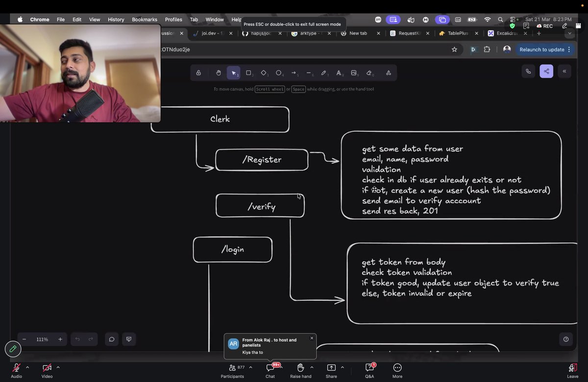Switch to the TablePlus browser tab
The image size is (588, 382).
click(458, 33)
